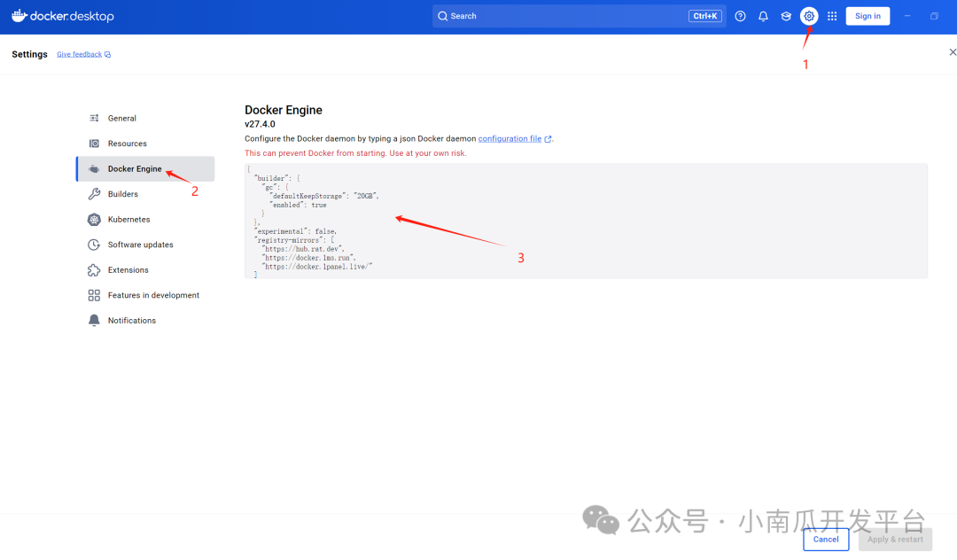The height and width of the screenshot is (560, 957).
Task: Click the Sign in button
Action: click(x=868, y=17)
